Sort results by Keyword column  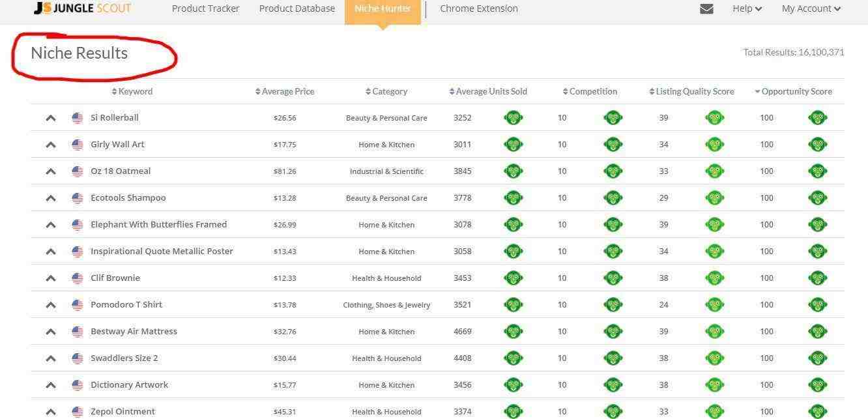[x=132, y=92]
